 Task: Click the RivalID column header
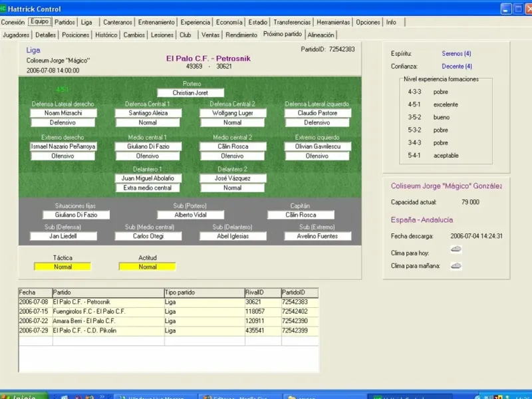(263, 293)
